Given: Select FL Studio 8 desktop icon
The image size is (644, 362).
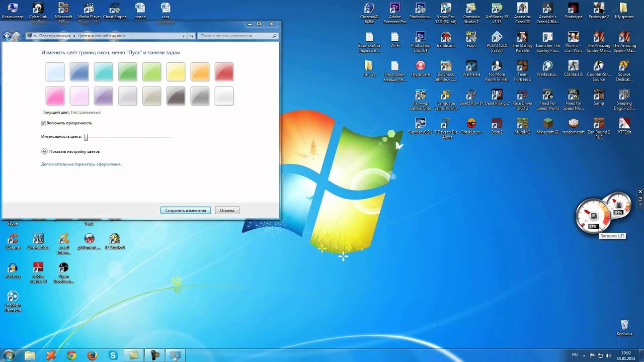Looking at the screenshot, I should pyautogui.click(x=115, y=242).
